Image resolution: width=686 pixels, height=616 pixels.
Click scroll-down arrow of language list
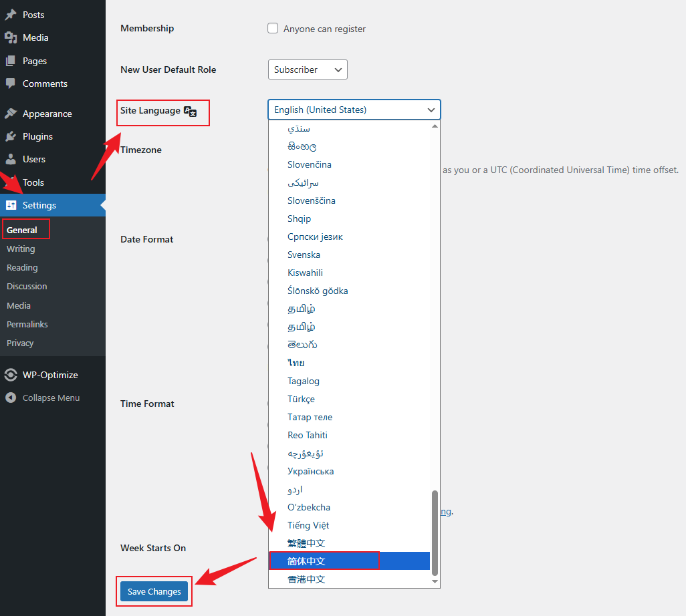pos(435,583)
